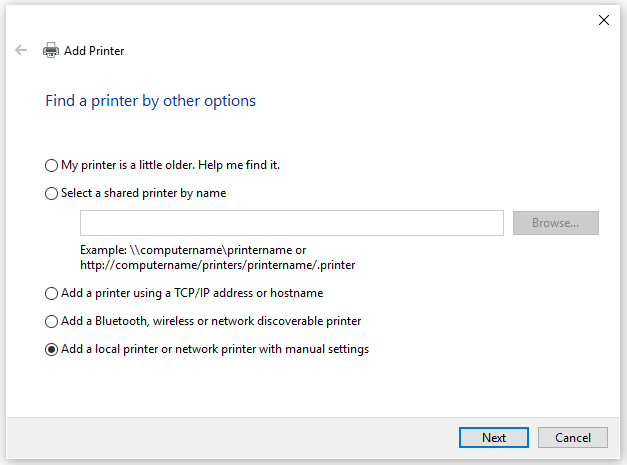
Task: Click the shared printer name text field
Action: pos(291,223)
